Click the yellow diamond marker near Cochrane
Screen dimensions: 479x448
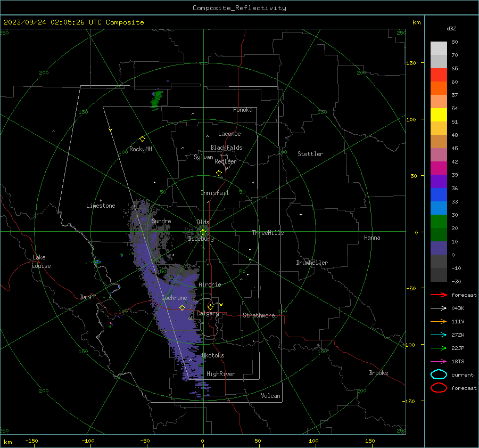click(x=182, y=308)
